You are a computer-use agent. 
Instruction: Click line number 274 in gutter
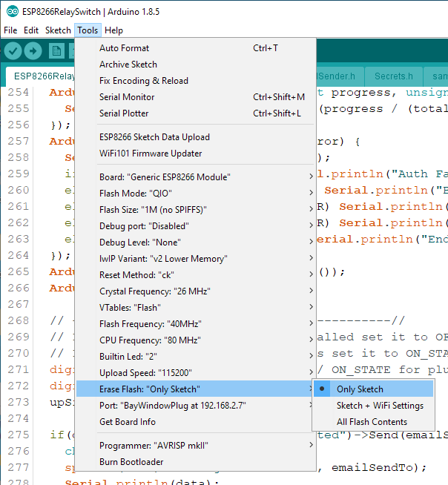[18, 418]
